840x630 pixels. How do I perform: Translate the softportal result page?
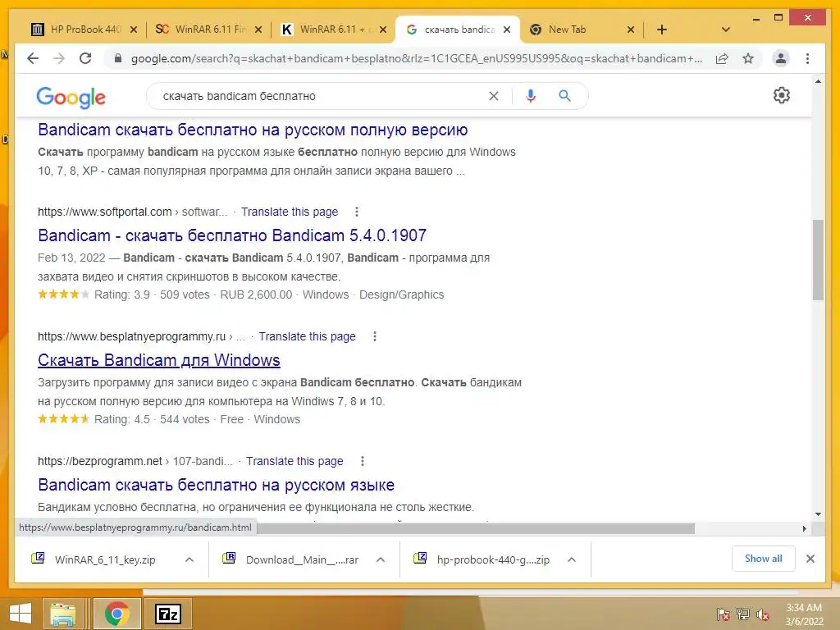pyautogui.click(x=290, y=212)
